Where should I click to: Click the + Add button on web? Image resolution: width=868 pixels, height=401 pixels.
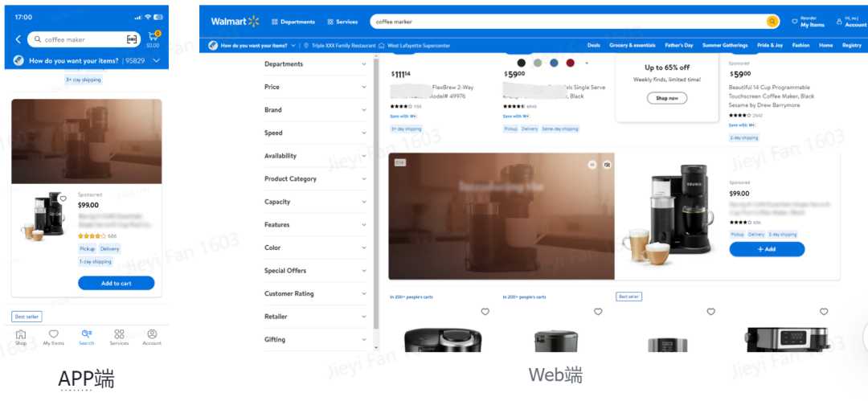click(767, 249)
